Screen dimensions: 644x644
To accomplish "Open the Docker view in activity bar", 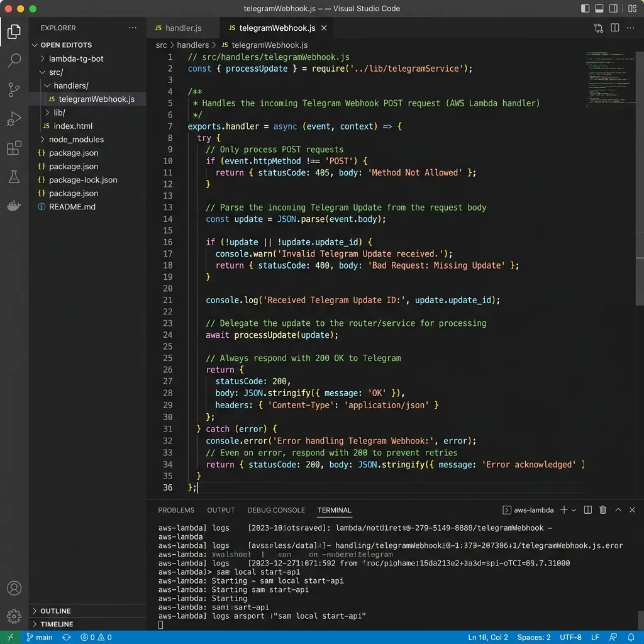I will (x=14, y=206).
